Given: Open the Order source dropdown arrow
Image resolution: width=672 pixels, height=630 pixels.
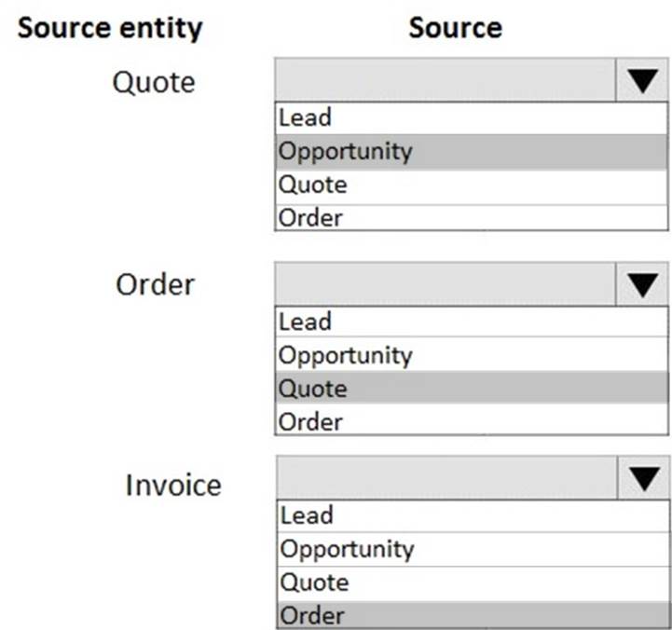Looking at the screenshot, I should [x=642, y=284].
